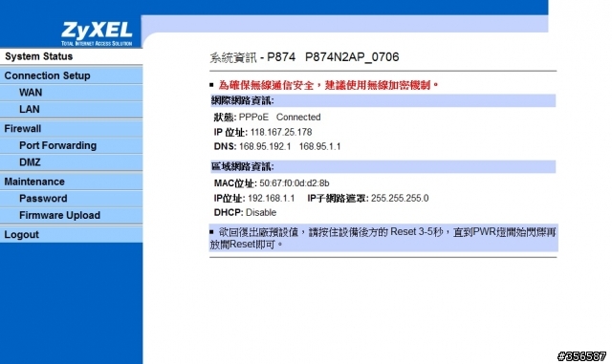The height and width of the screenshot is (364, 612).
Task: Click the subnet mask 255.255.255.0
Action: coord(400,198)
